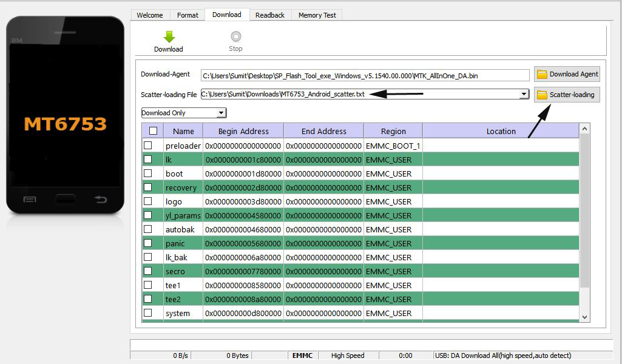Click the green Download arrow icon
Viewport: 622px width, 364px height.
168,36
